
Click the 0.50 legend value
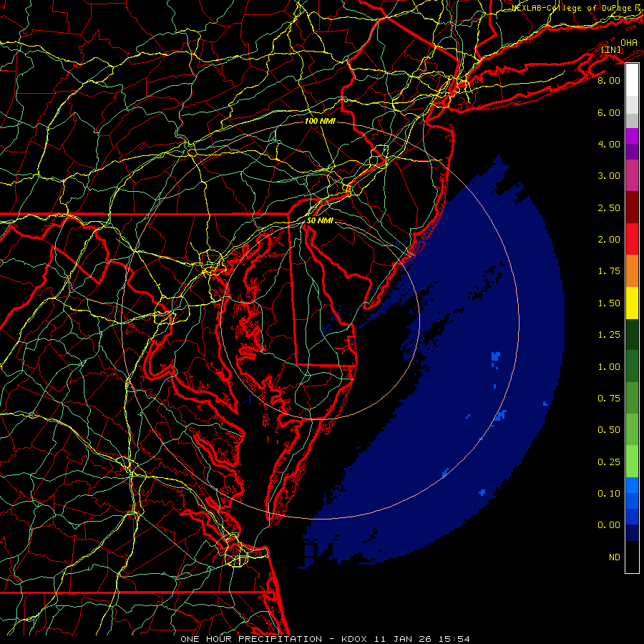(609, 430)
